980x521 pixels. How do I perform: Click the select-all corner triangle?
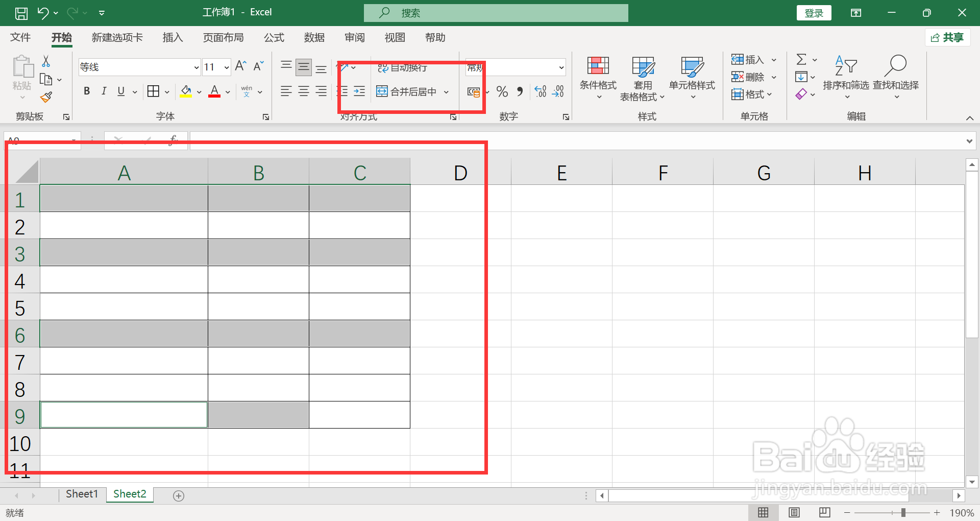(x=27, y=172)
